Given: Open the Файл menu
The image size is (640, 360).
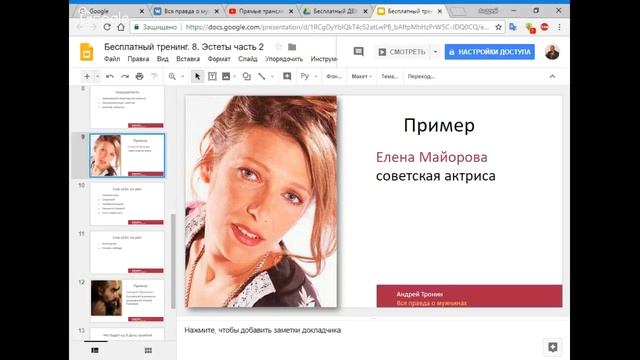Looking at the screenshot, I should [112, 59].
